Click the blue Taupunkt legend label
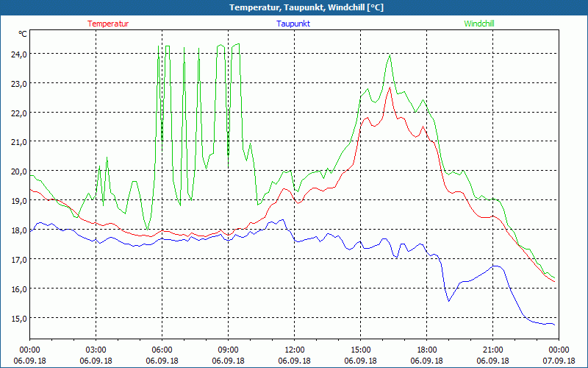The width and height of the screenshot is (588, 368). (x=293, y=24)
